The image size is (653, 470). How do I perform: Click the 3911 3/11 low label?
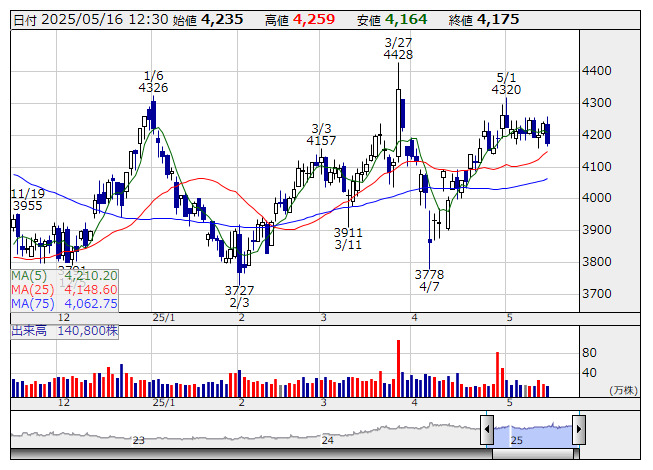[x=348, y=238]
